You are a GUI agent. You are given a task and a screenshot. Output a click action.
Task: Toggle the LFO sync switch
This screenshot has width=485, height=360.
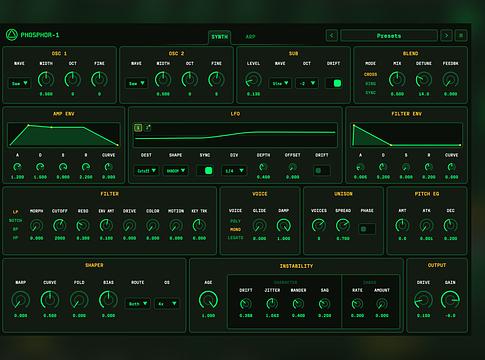click(205, 171)
